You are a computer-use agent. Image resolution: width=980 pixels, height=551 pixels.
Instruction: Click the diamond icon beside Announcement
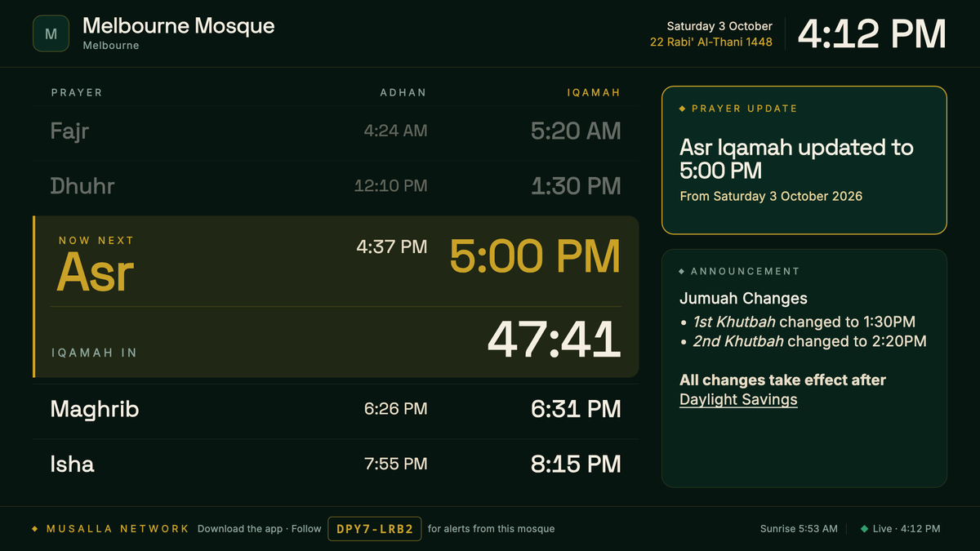pos(682,271)
